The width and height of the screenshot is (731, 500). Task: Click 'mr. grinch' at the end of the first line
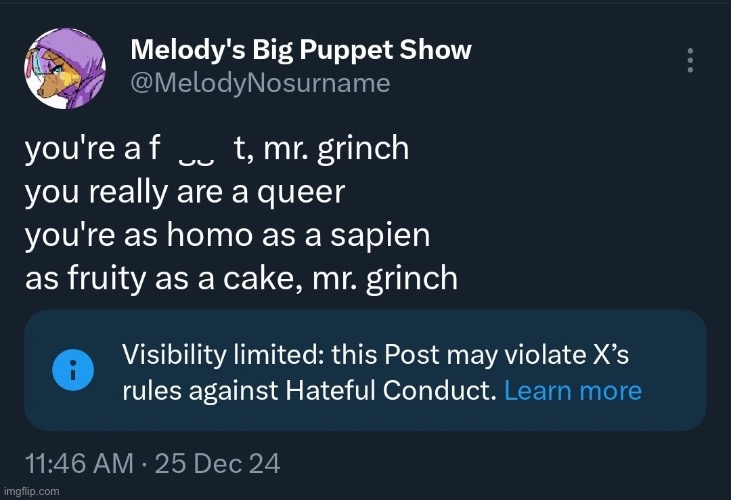click(x=336, y=149)
